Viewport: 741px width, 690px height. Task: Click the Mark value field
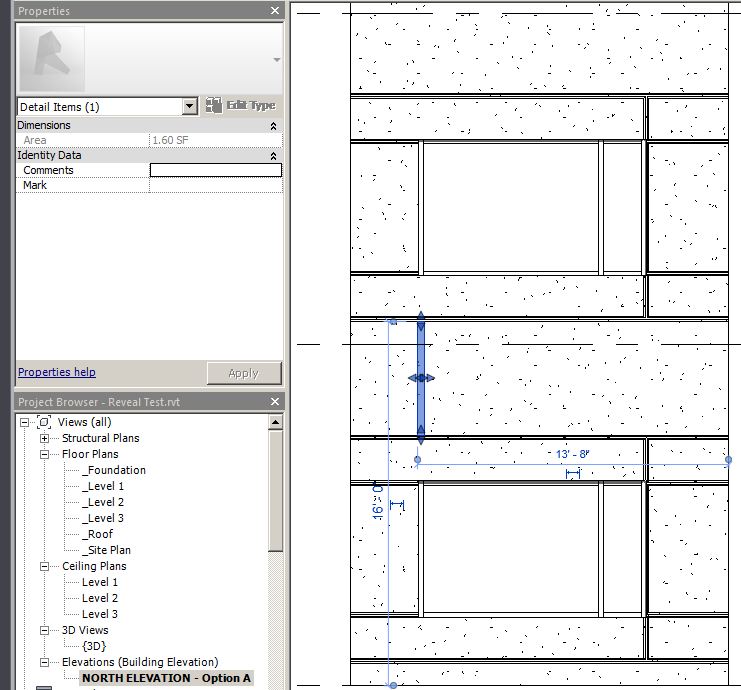(216, 185)
